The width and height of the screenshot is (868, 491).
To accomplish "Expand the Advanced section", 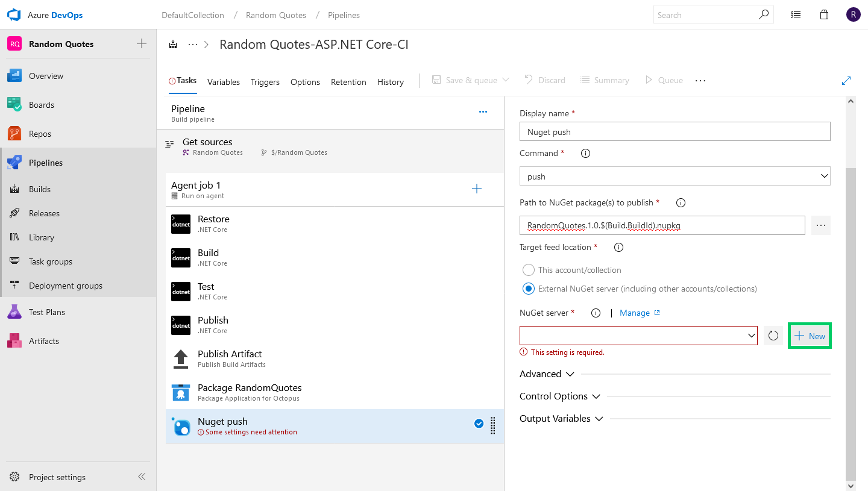I will pos(547,374).
